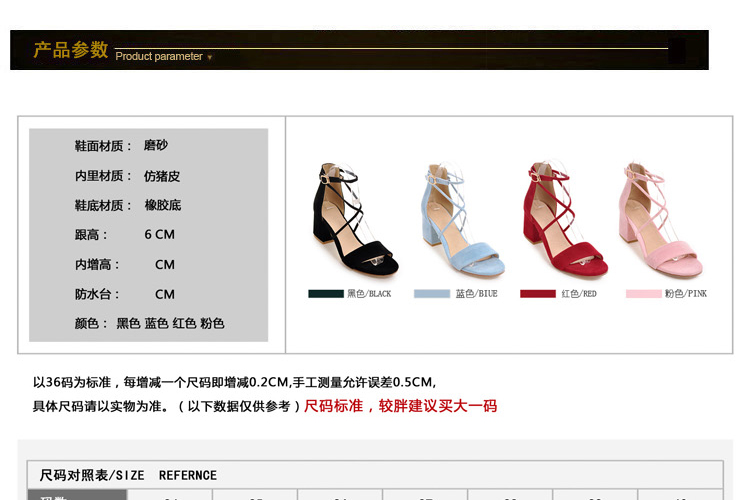Screen dimensions: 750x500
Task: Click the red size recommendation text
Action: [400, 406]
